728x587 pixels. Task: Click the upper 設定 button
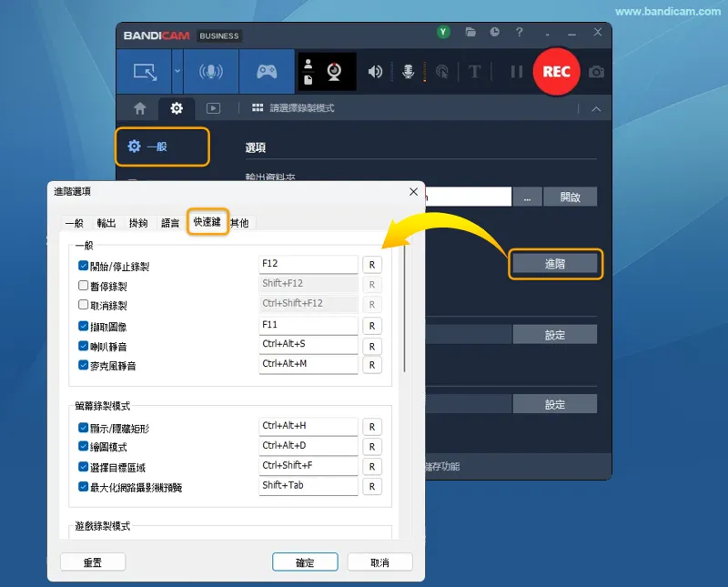(555, 335)
